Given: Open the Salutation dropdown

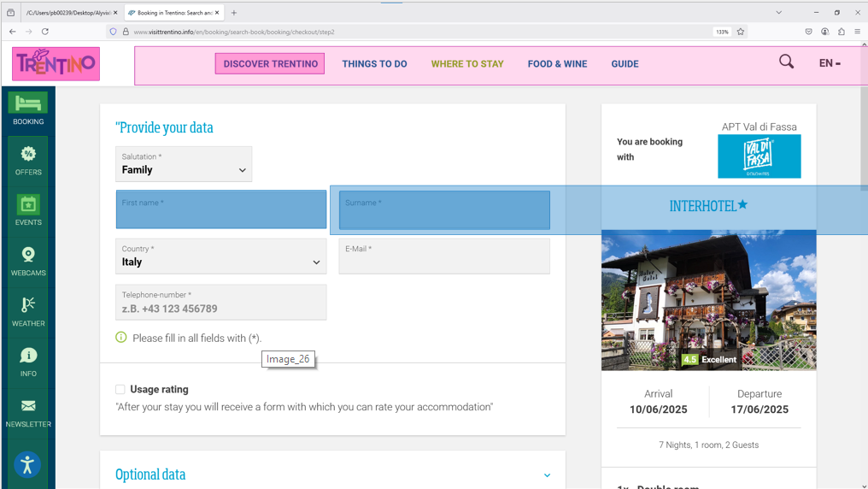Looking at the screenshot, I should tap(184, 164).
